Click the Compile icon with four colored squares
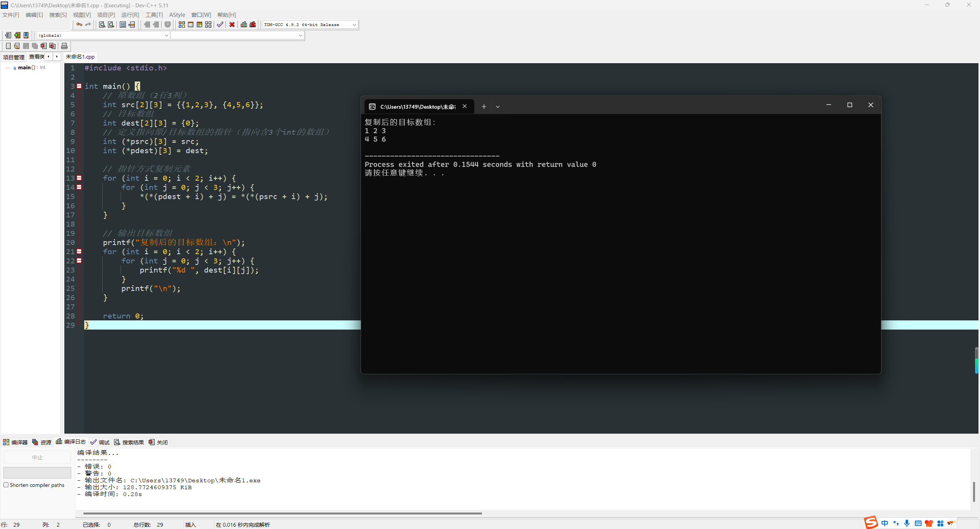Image resolution: width=980 pixels, height=529 pixels. tap(182, 24)
